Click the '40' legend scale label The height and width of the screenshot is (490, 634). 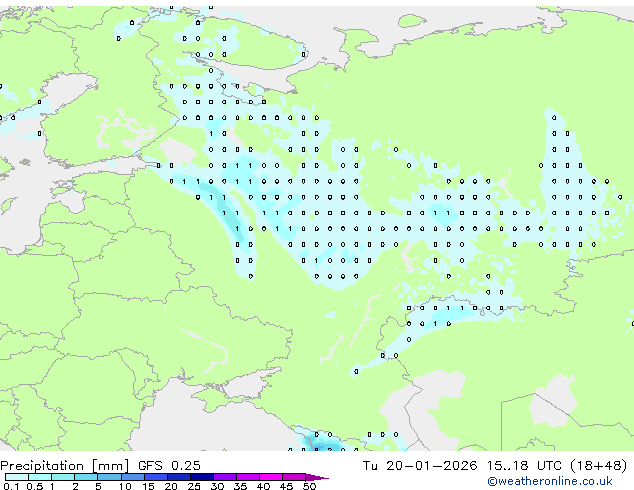(263, 486)
